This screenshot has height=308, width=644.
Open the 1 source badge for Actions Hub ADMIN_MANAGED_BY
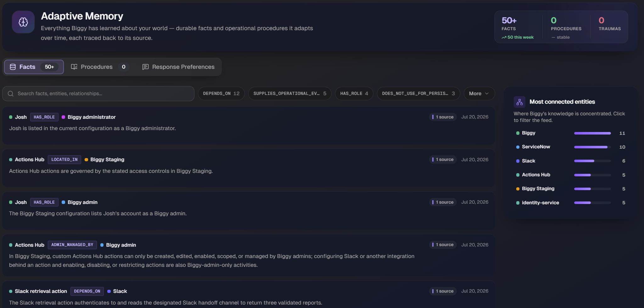click(x=443, y=245)
